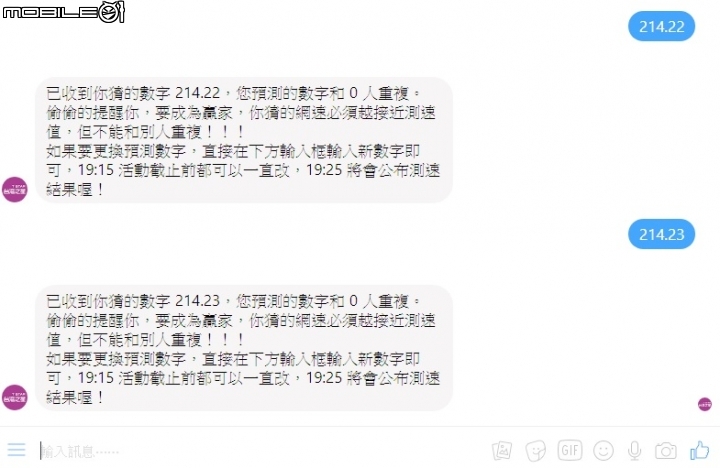Click the upper purple bot avatar
The height and width of the screenshot is (468, 720).
(x=15, y=189)
